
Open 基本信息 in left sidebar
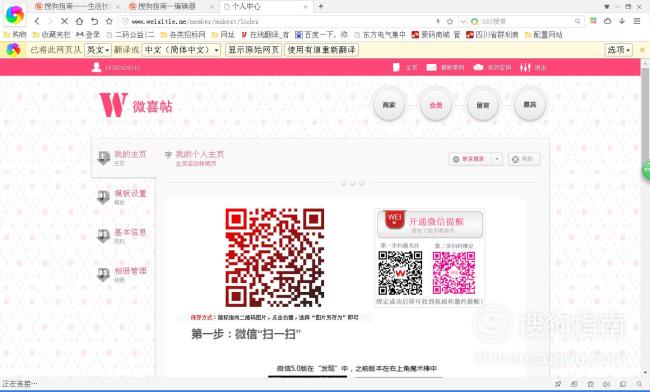tap(124, 235)
